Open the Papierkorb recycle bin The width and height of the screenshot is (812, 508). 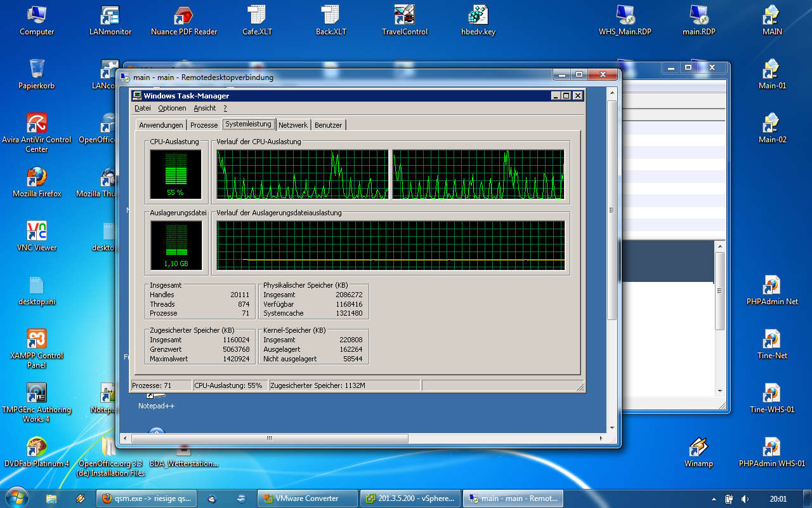pos(37,74)
